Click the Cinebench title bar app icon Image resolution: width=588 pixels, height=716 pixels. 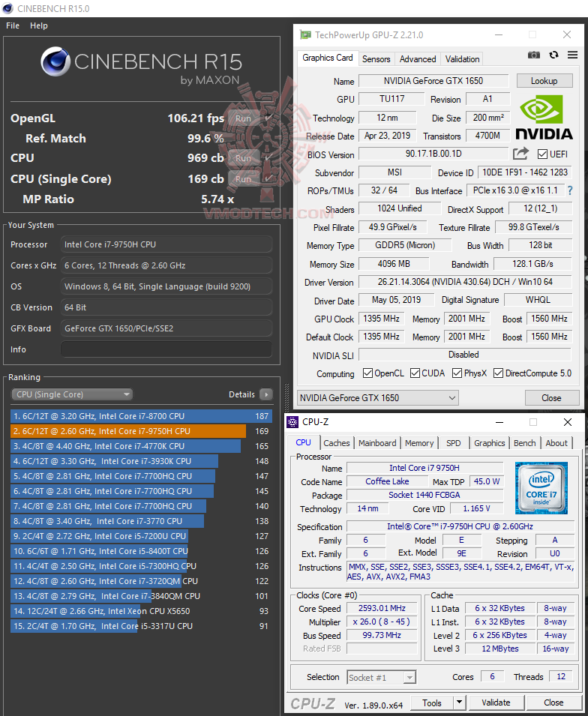[x=8, y=8]
